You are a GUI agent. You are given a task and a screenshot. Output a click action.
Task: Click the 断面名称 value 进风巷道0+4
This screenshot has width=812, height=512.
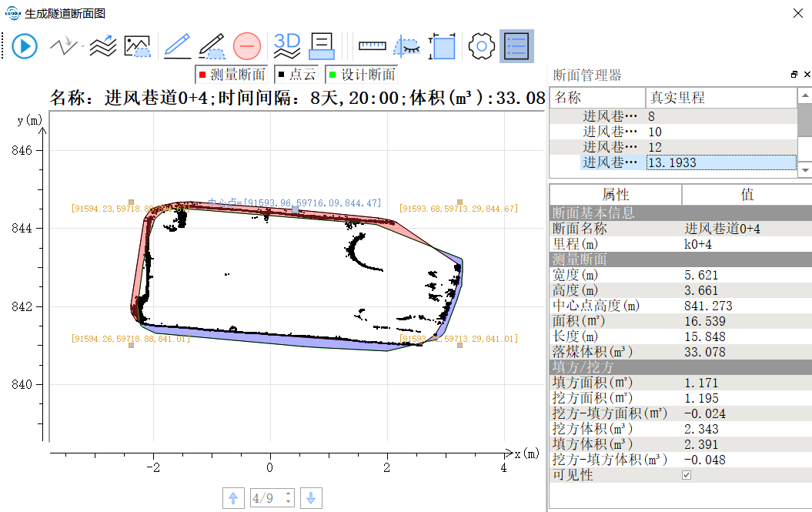click(x=723, y=229)
